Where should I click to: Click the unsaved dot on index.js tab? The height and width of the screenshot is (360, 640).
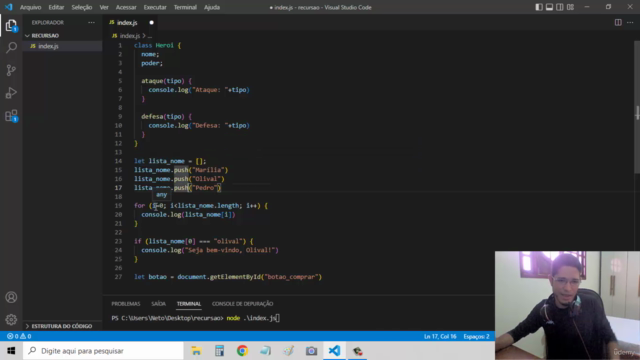click(151, 22)
